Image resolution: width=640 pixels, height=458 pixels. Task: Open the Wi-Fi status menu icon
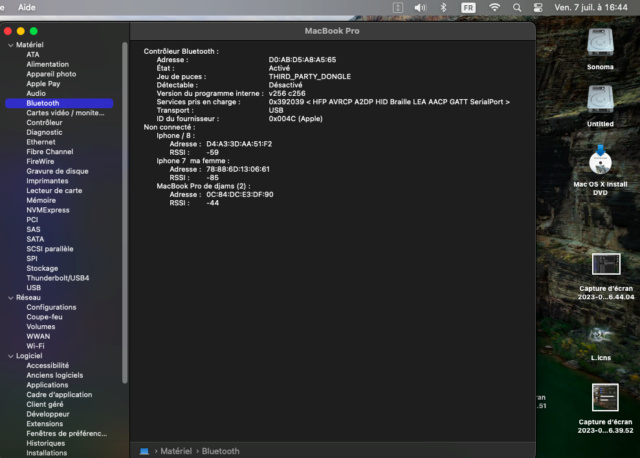pos(494,7)
